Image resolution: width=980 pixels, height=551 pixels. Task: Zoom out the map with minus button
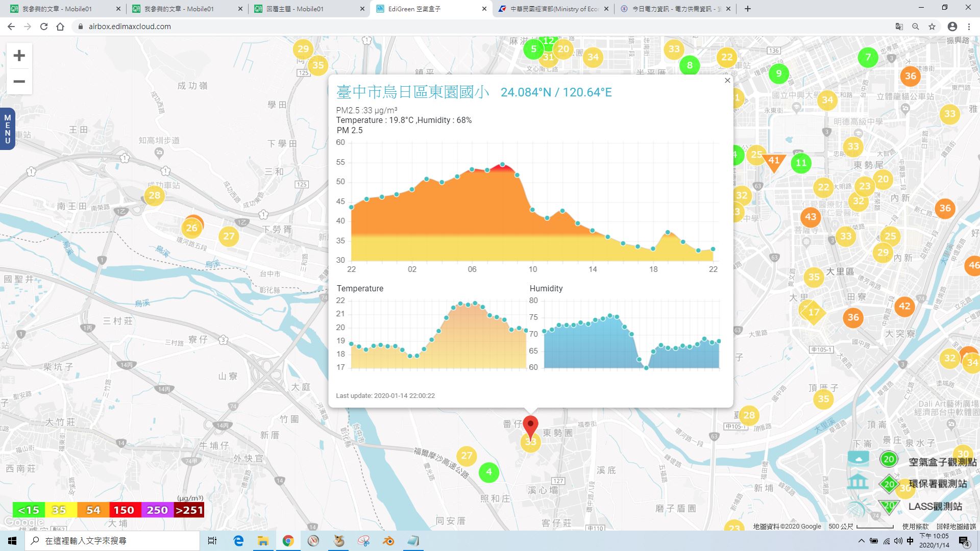click(19, 82)
